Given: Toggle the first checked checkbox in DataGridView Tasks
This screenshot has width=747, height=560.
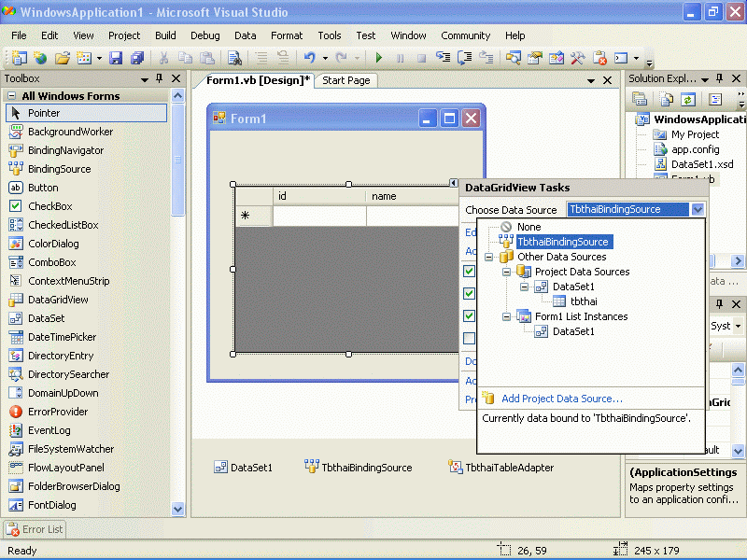Looking at the screenshot, I should click(x=470, y=271).
